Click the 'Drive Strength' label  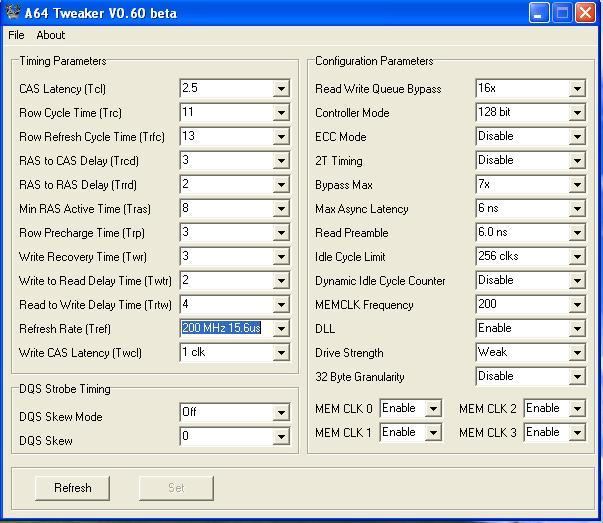349,353
